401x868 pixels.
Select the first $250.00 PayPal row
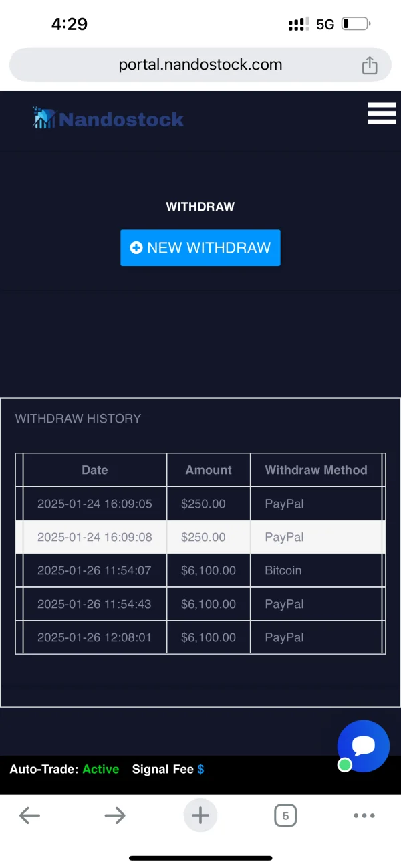[200, 504]
